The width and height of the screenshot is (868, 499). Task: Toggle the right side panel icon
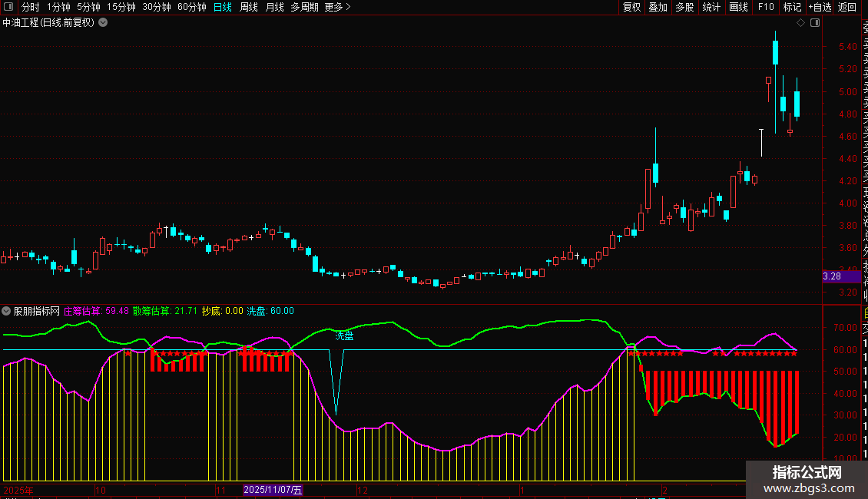click(815, 23)
